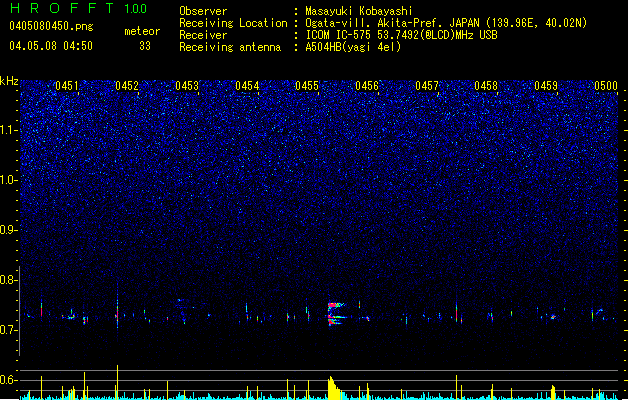Image resolution: width=629 pixels, height=400 pixels.
Task: Click the 0.7 kHz axis label
Action: [x=9, y=330]
